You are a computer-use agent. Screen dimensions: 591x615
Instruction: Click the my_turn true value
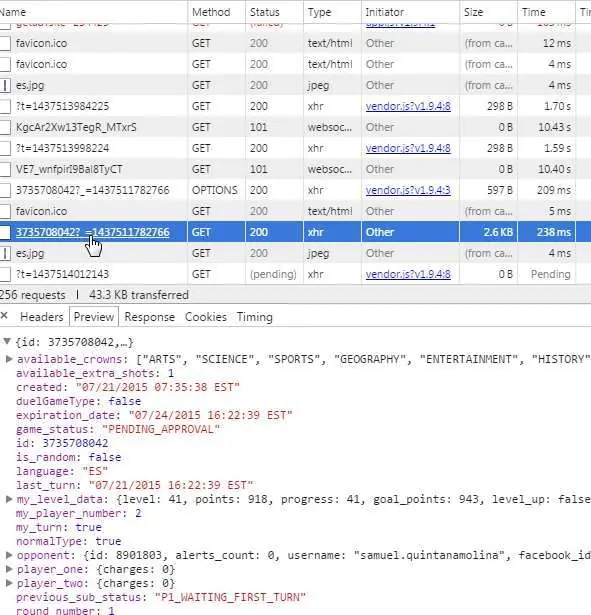(88, 527)
